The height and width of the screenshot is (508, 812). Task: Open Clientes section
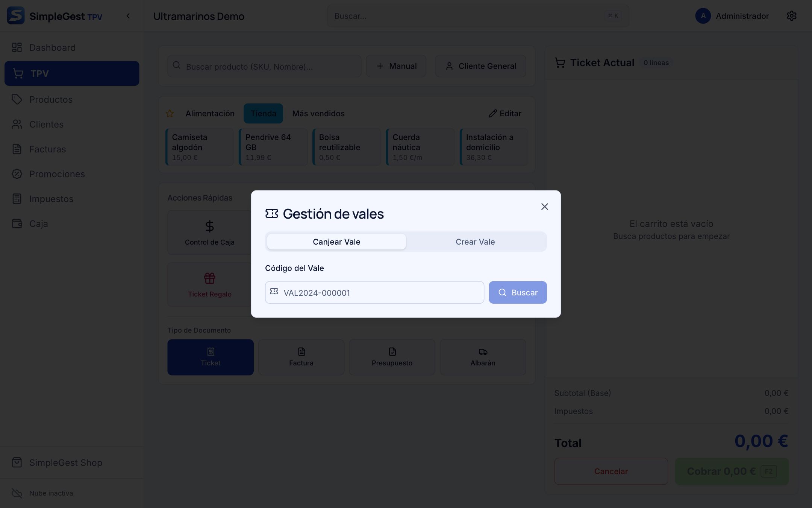tap(72, 124)
